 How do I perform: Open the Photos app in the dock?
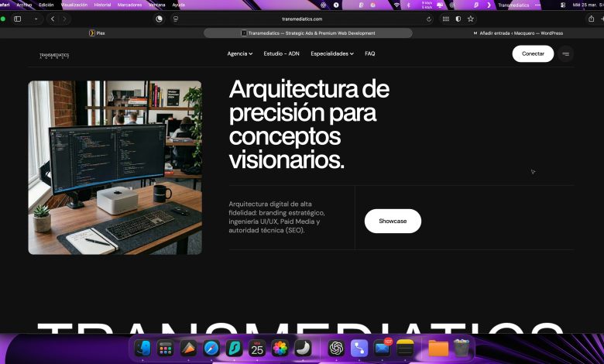(x=280, y=349)
